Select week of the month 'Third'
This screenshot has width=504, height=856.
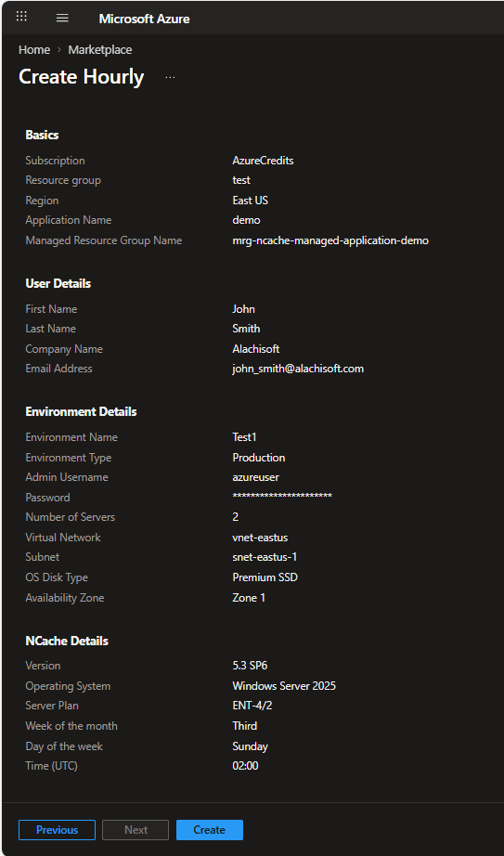pyautogui.click(x=245, y=725)
